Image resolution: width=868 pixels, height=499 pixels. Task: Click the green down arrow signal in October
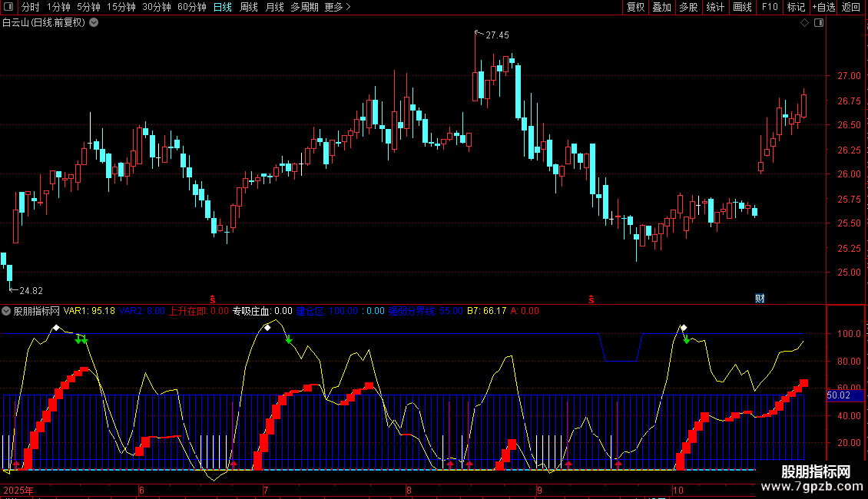(x=687, y=339)
